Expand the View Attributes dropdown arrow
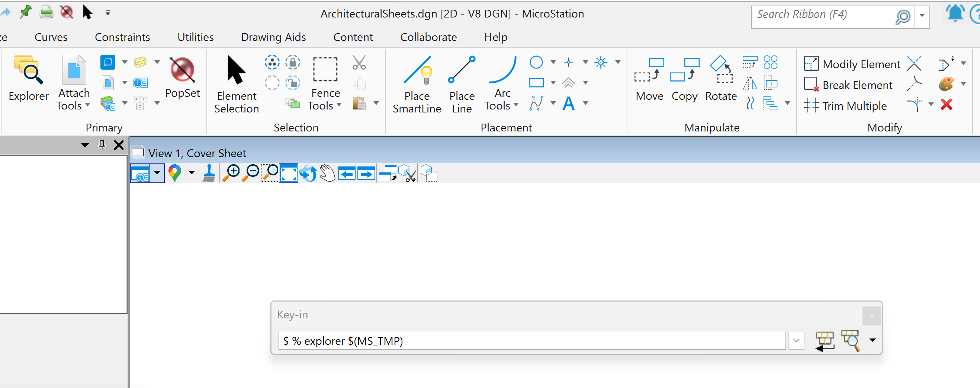This screenshot has height=388, width=980. pyautogui.click(x=157, y=173)
